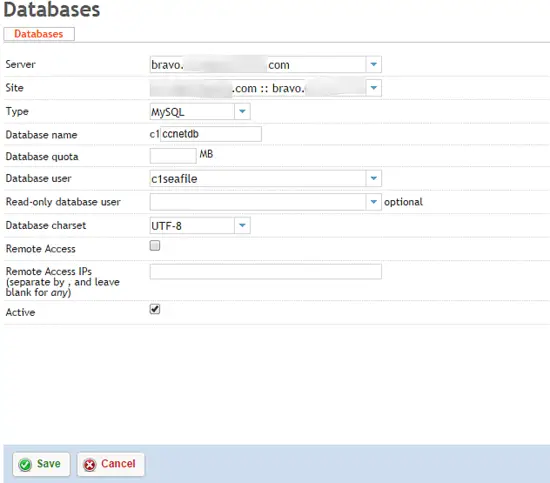This screenshot has height=483, width=550.
Task: Open the Database charset dropdown arrow
Action: pyautogui.click(x=242, y=226)
